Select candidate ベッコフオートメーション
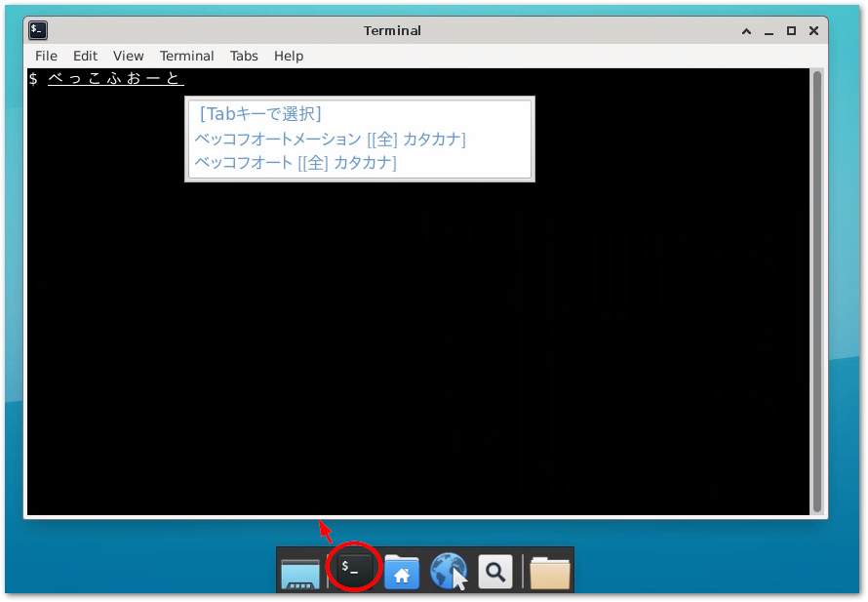This screenshot has width=868, height=602. click(330, 139)
